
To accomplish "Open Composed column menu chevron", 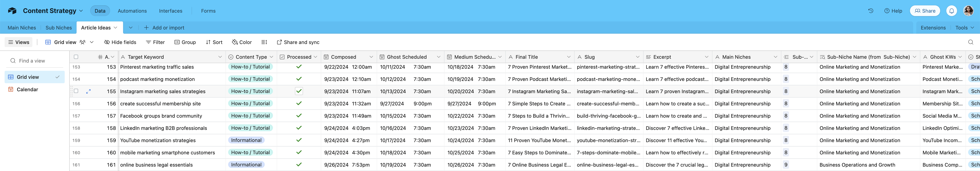I will click(371, 57).
